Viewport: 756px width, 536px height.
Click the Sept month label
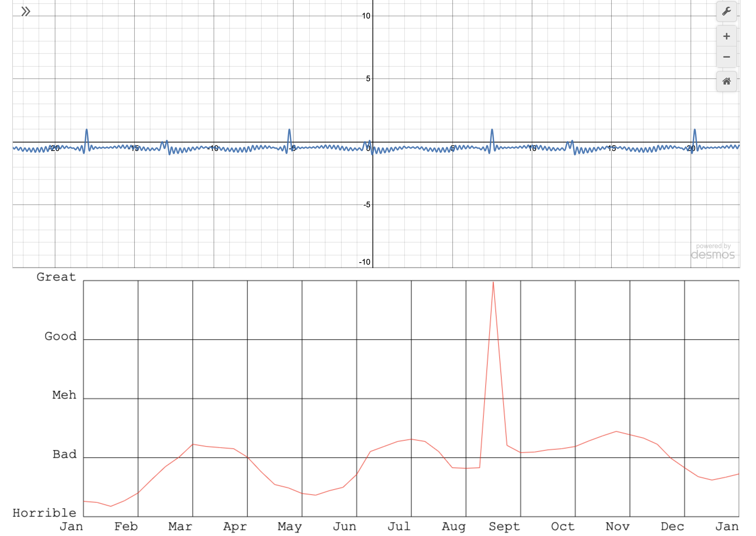click(504, 527)
